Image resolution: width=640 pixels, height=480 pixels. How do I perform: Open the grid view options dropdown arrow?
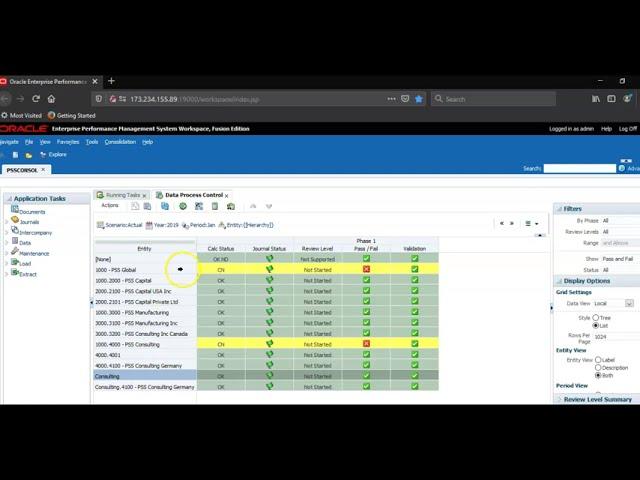coord(536,224)
